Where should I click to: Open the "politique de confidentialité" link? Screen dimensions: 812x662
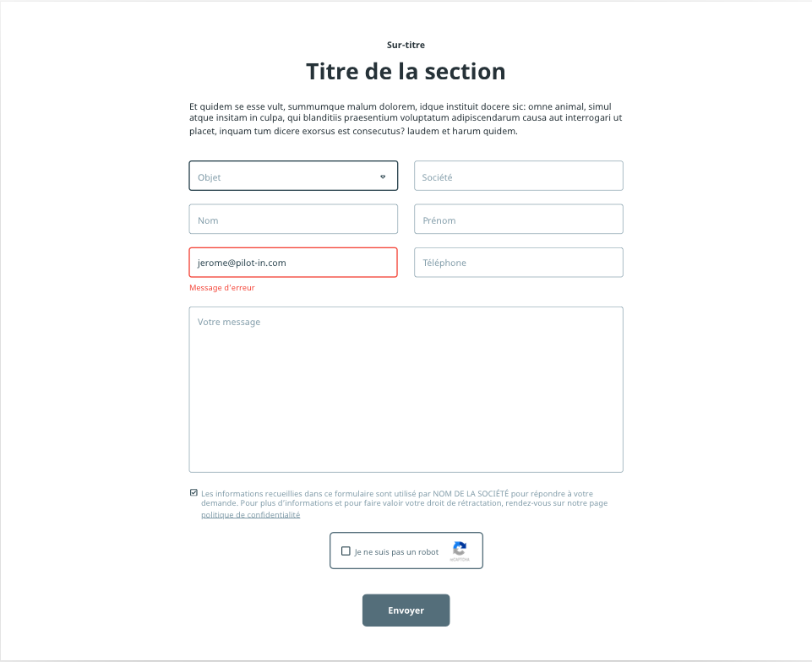(x=250, y=514)
